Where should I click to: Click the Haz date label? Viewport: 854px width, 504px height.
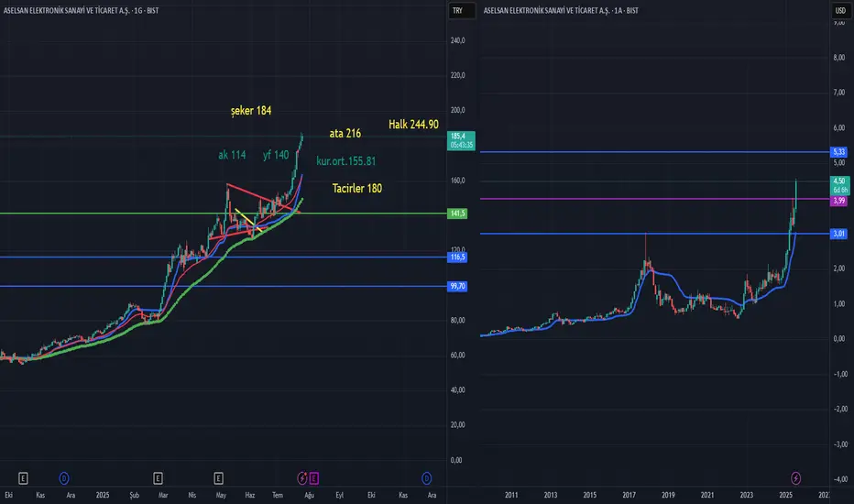click(x=249, y=495)
